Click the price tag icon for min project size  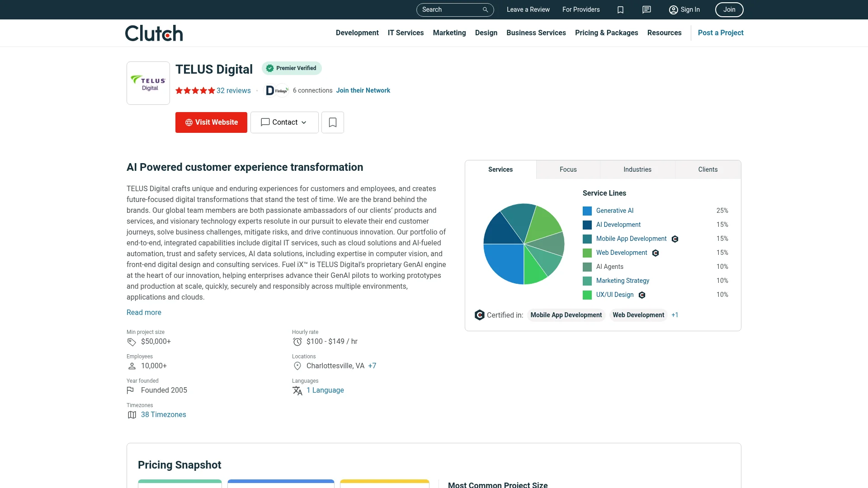coord(132,342)
